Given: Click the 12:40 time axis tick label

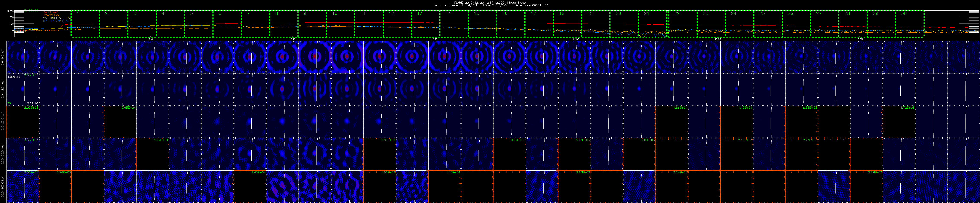Looking at the screenshot, I should click(150, 39).
